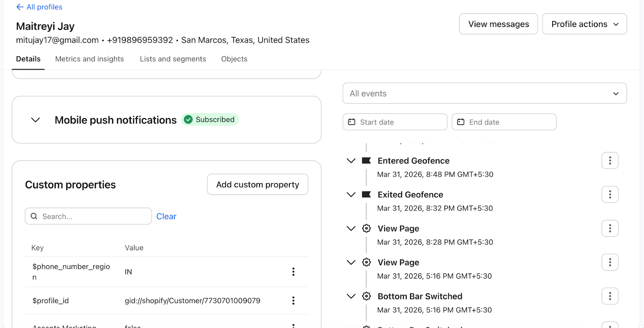Open the All events filter dropdown
This screenshot has height=328, width=644.
pyautogui.click(x=485, y=93)
